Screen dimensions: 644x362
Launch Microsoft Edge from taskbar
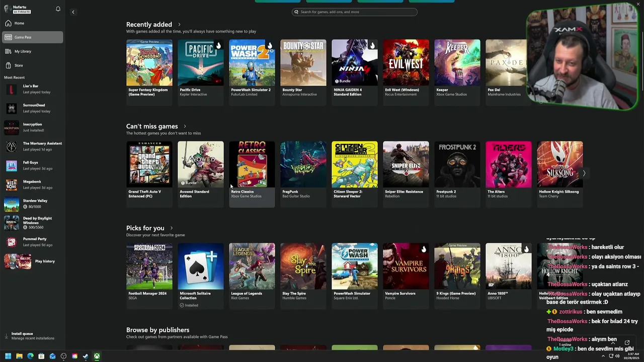(x=30, y=356)
